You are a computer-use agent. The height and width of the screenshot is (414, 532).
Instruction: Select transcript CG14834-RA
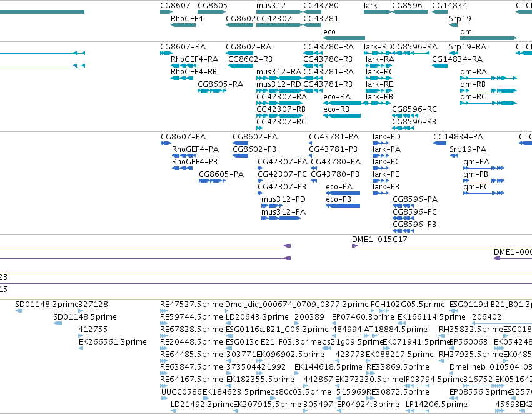457,59
